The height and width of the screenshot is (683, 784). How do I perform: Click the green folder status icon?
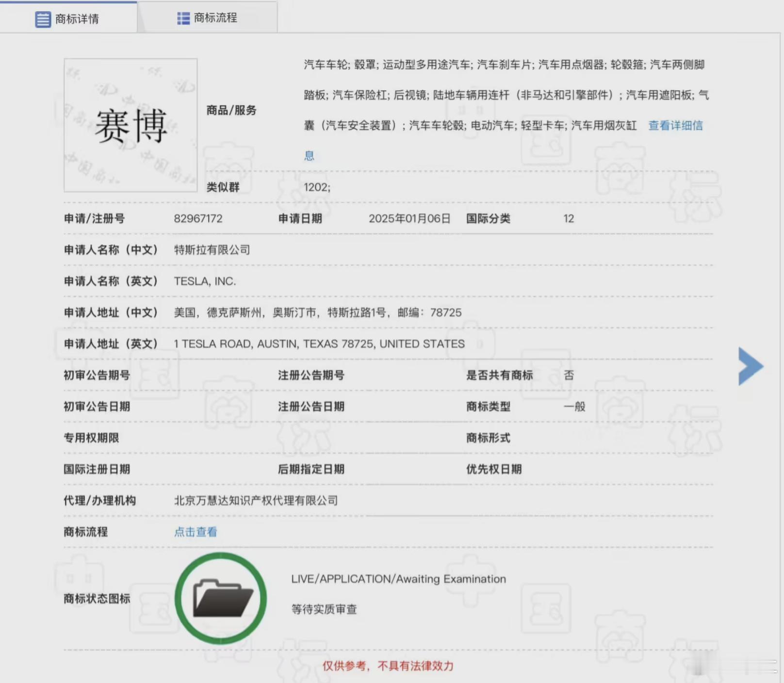tap(221, 598)
